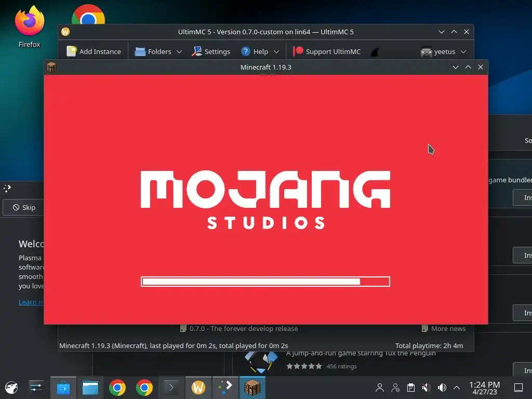Switch to Minecraft in the taskbar
Screen dimensions: 532x399
252,388
